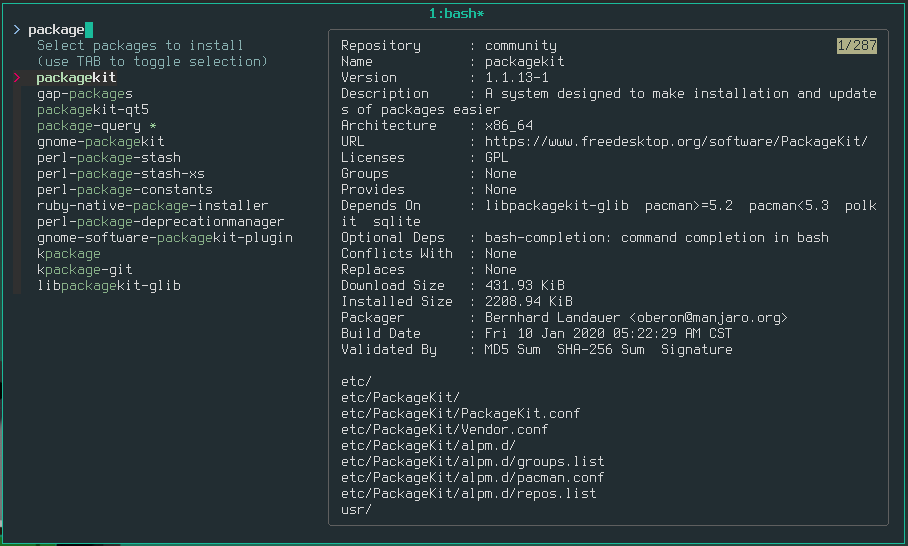Screen dimensions: 908x546
Task: Select the perl-package-stash-xs entry
Action: pos(120,174)
